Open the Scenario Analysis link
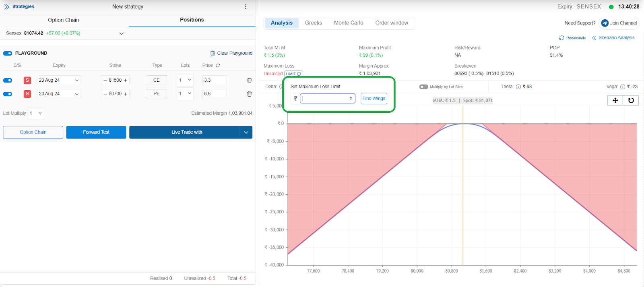644x287 pixels. tap(616, 38)
